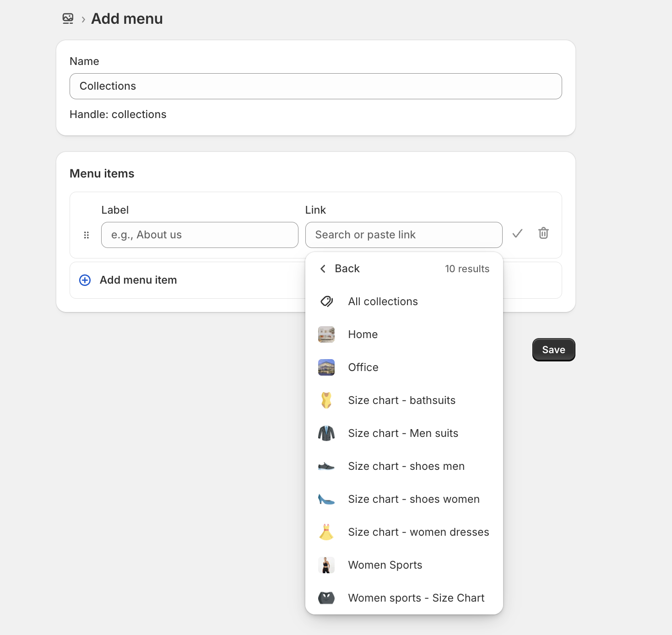Focus the Search or paste link field
The height and width of the screenshot is (635, 672).
tap(403, 235)
